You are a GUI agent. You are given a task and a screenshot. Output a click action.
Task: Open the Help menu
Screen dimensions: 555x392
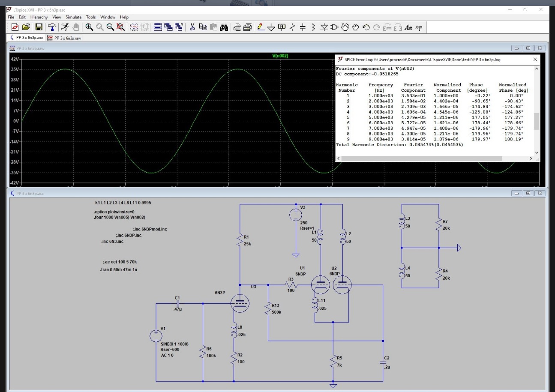pyautogui.click(x=124, y=17)
